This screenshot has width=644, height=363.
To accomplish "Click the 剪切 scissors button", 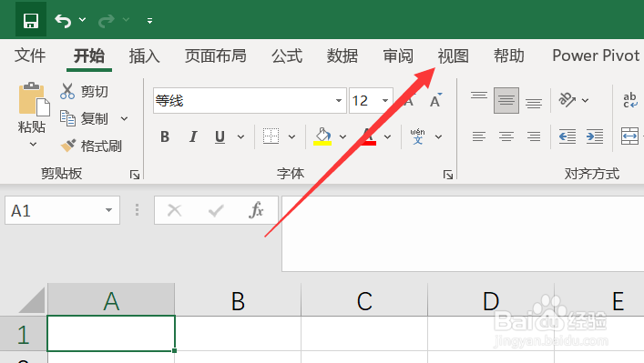I will pyautogui.click(x=84, y=91).
